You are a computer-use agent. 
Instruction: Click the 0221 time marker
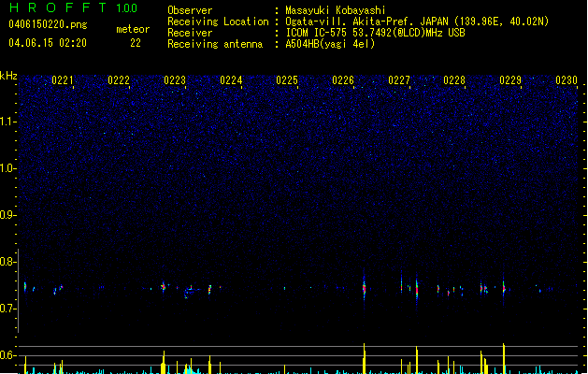click(62, 79)
